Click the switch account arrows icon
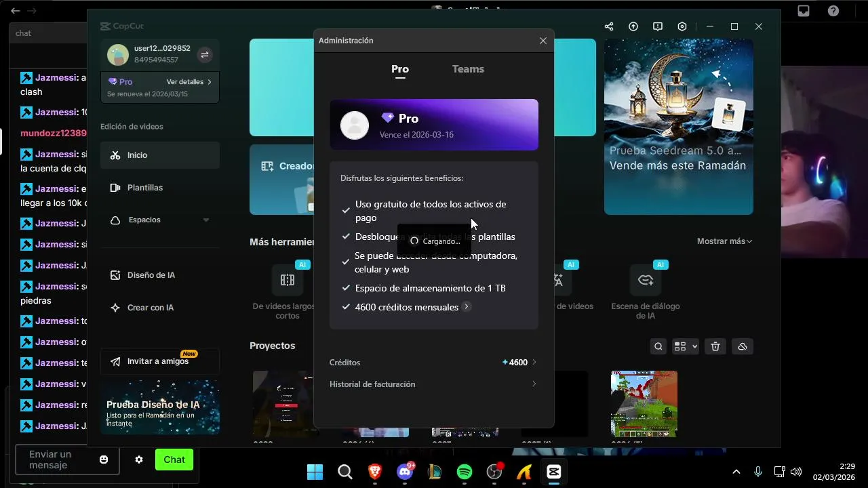Image resolution: width=868 pixels, height=488 pixels. coord(205,55)
